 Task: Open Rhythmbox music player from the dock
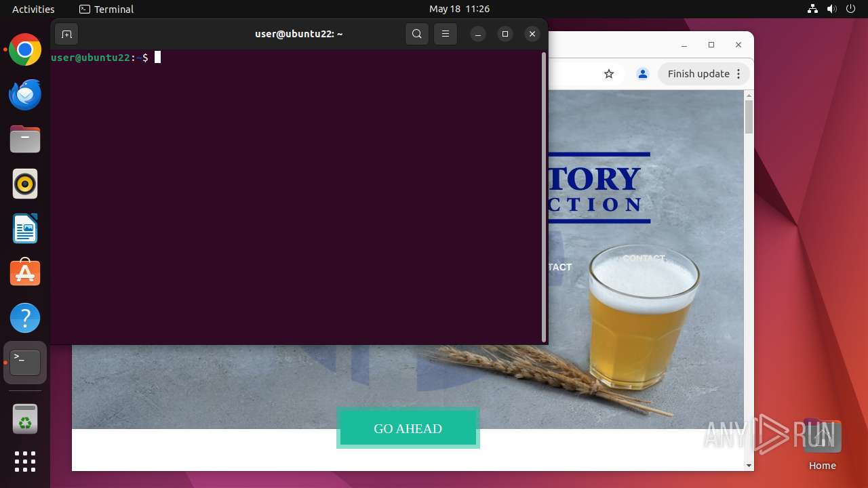[x=25, y=184]
